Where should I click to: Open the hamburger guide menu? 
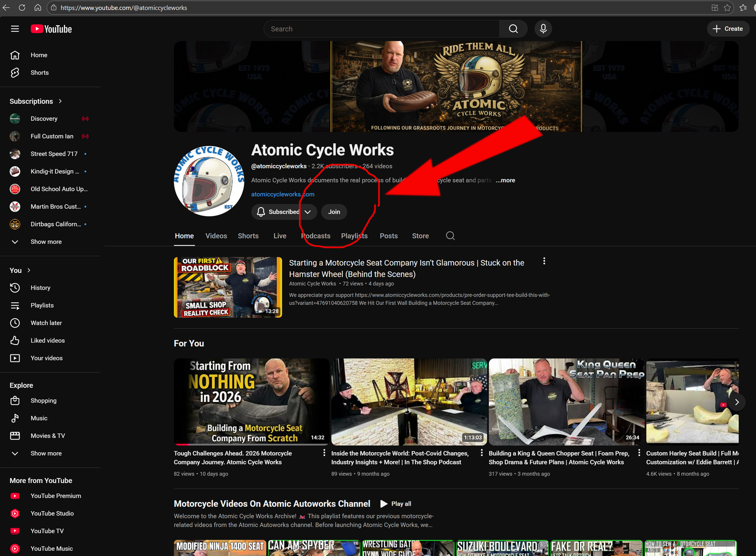(x=15, y=29)
